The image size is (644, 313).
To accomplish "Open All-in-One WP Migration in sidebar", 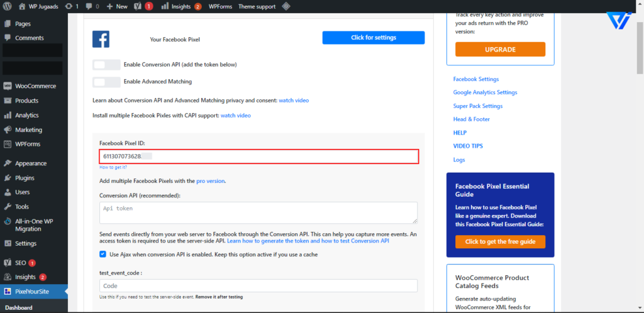I will tap(34, 225).
